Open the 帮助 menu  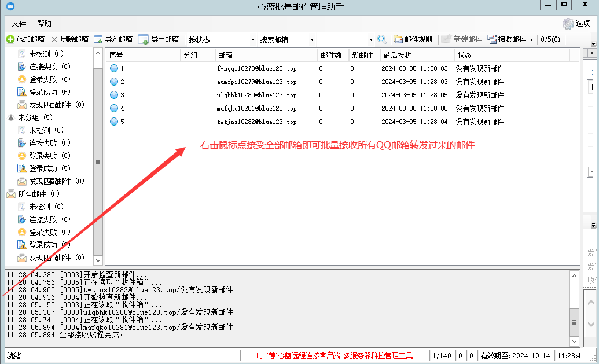point(45,24)
